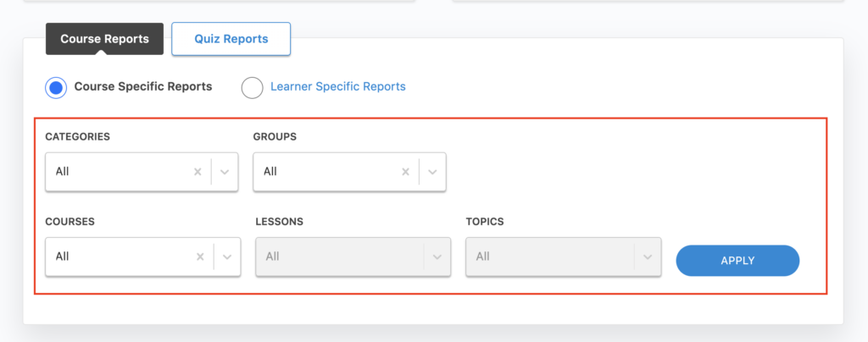Clear the Courses selection with X icon
868x342 pixels.
pos(200,256)
